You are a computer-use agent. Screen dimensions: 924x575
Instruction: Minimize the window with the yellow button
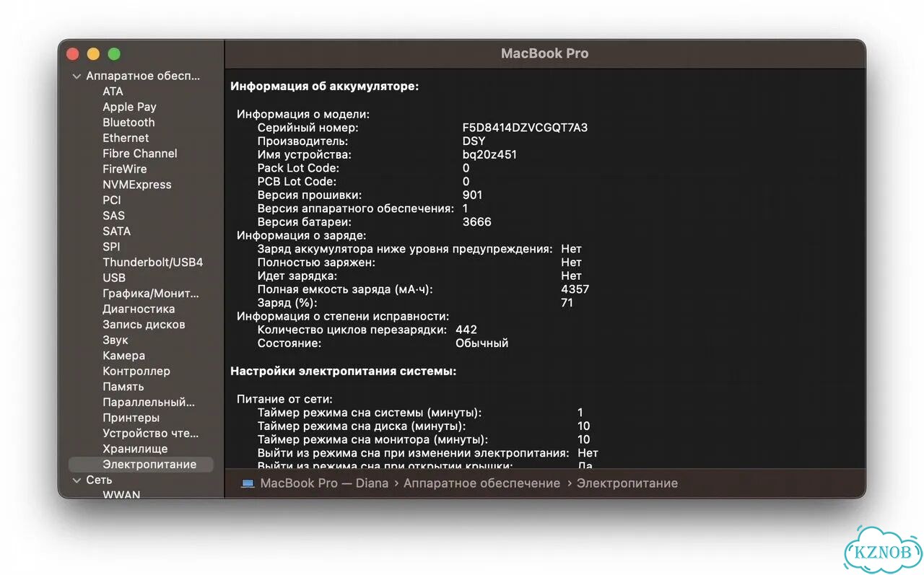click(x=93, y=54)
